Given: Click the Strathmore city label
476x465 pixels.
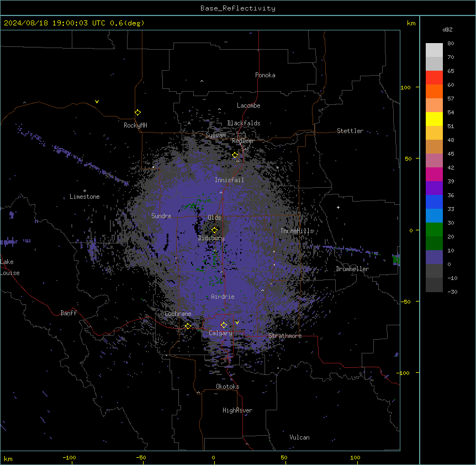Looking at the screenshot, I should tap(285, 336).
